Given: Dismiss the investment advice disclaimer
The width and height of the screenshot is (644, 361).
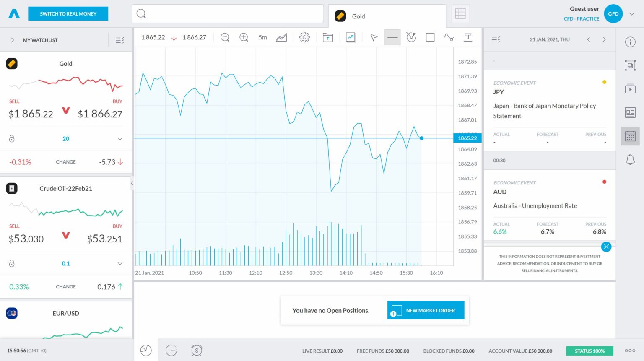Looking at the screenshot, I should click(x=606, y=247).
